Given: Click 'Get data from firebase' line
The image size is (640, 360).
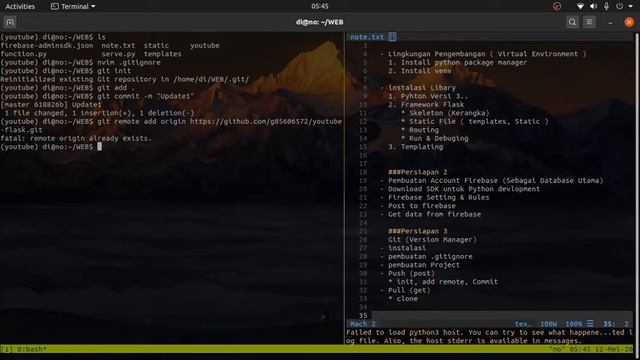Looking at the screenshot, I should coord(430,214).
